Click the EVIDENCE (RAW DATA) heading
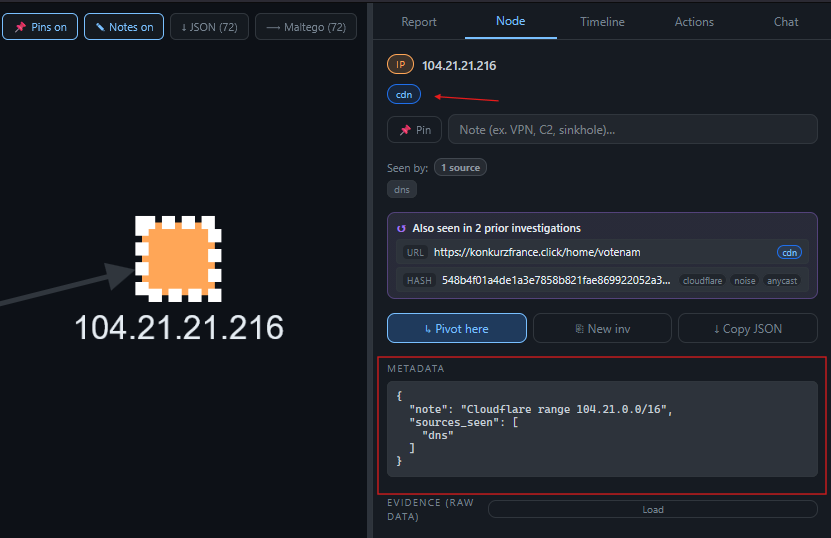The image size is (831, 538). point(430,509)
